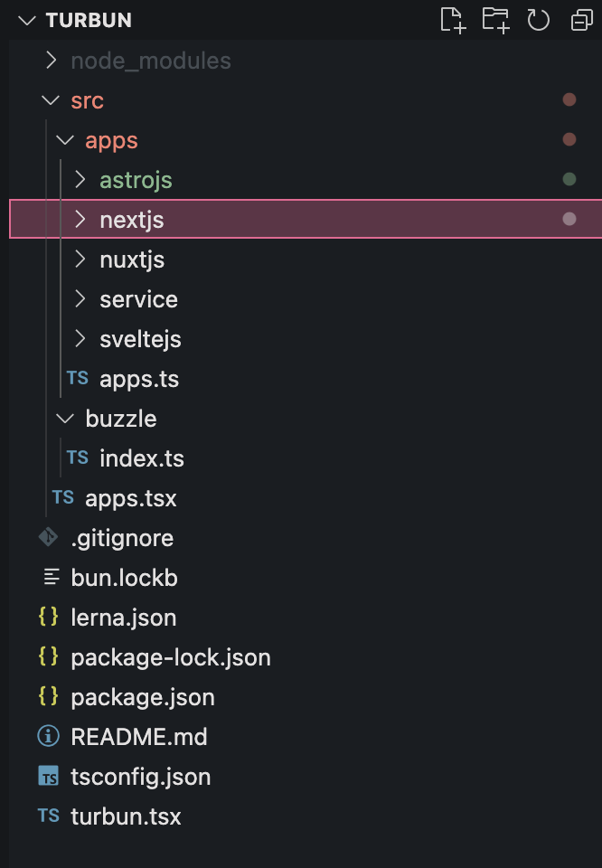Select the nextjs folder name

click(x=132, y=221)
